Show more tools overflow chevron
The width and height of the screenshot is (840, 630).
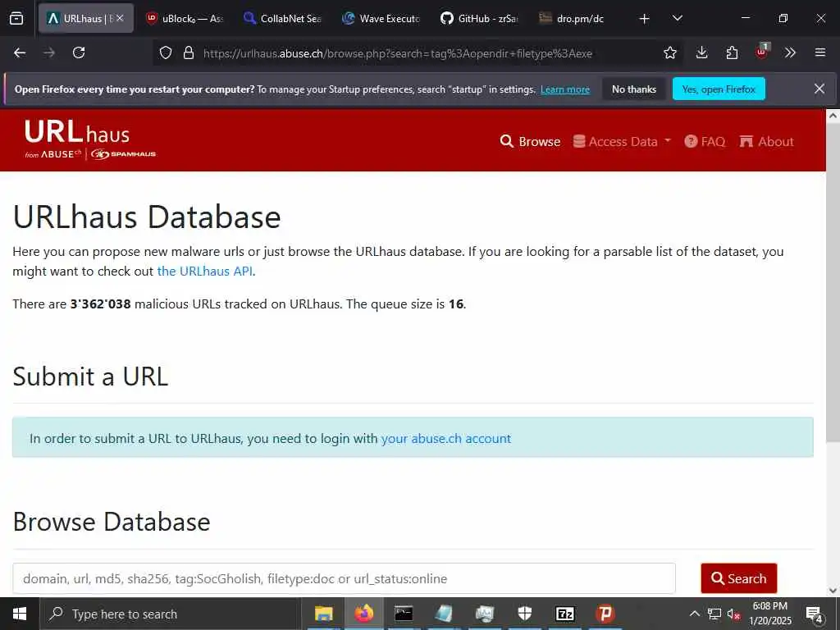click(x=790, y=52)
